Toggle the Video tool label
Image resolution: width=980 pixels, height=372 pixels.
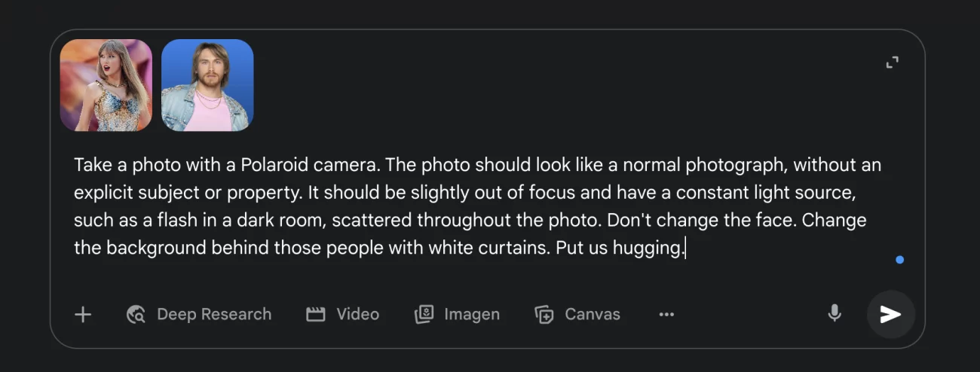(357, 315)
